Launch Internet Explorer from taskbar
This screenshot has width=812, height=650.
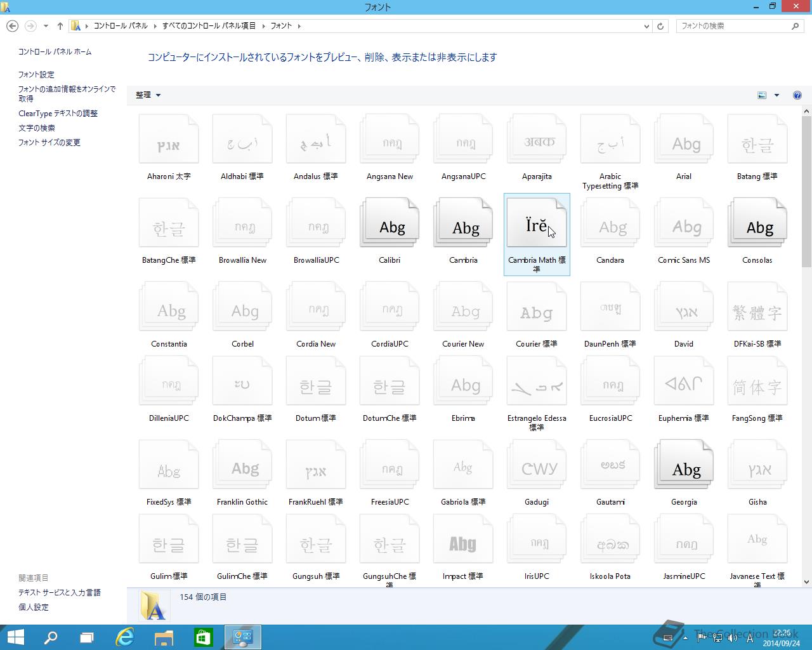(x=125, y=637)
